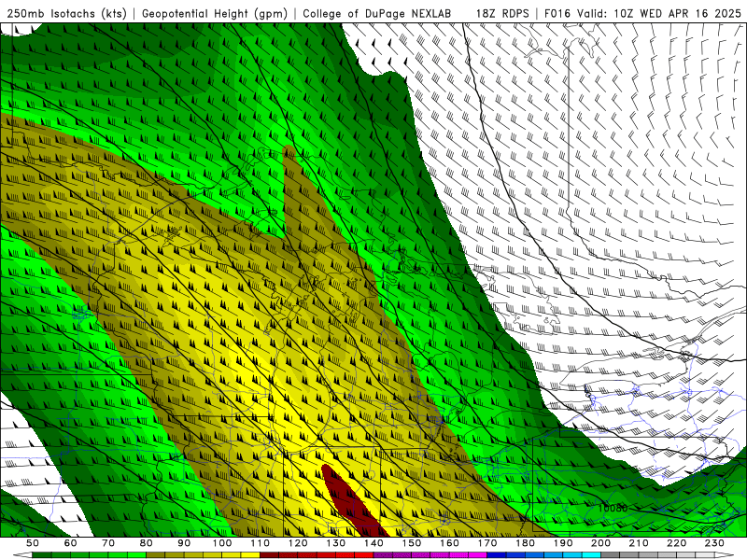Click the "250mb Isotachs (kts)" title text
747x560 pixels.
click(66, 14)
